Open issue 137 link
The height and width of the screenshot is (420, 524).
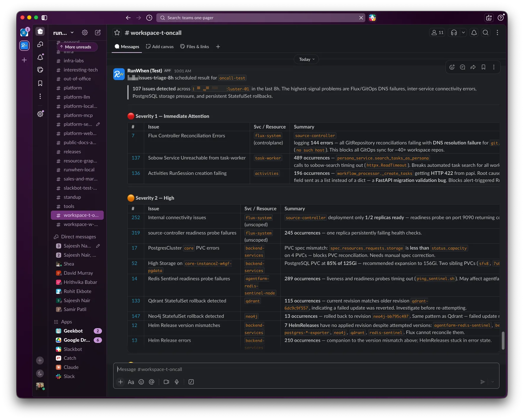(136, 158)
